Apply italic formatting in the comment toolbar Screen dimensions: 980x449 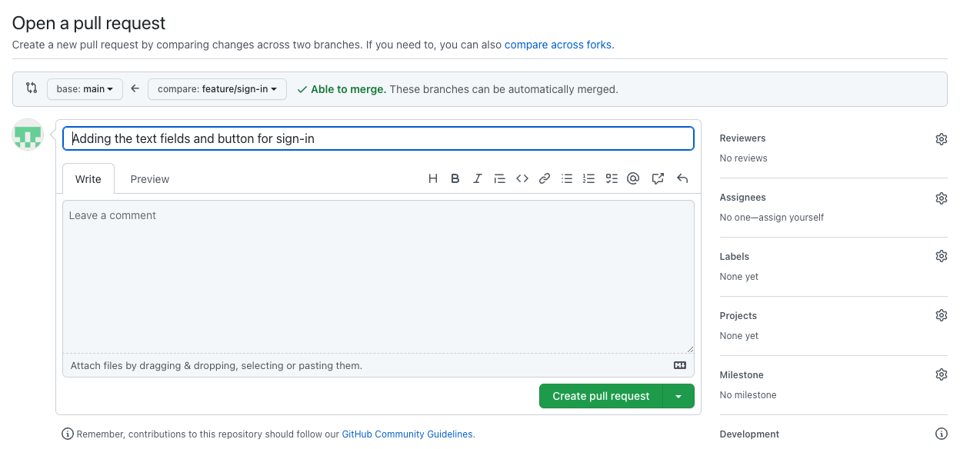tap(478, 178)
